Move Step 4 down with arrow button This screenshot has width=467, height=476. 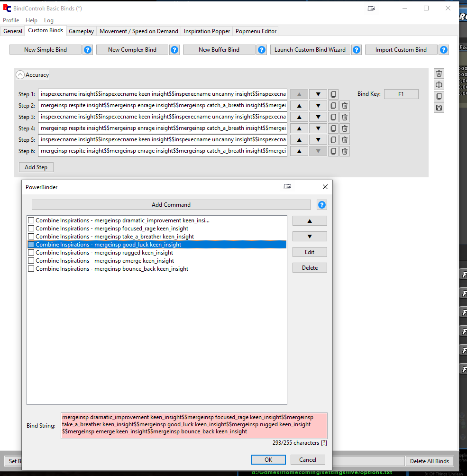[318, 128]
